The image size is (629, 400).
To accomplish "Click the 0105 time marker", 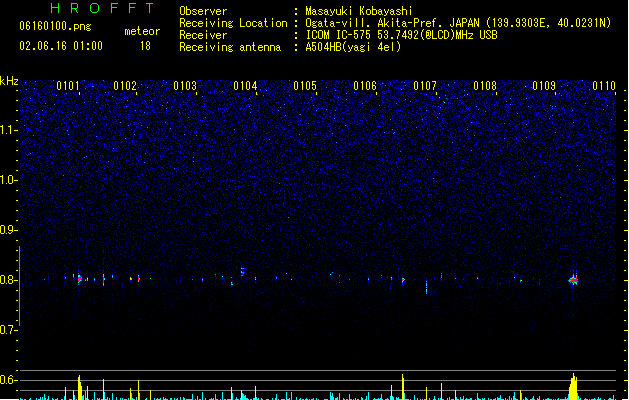I will click(305, 86).
